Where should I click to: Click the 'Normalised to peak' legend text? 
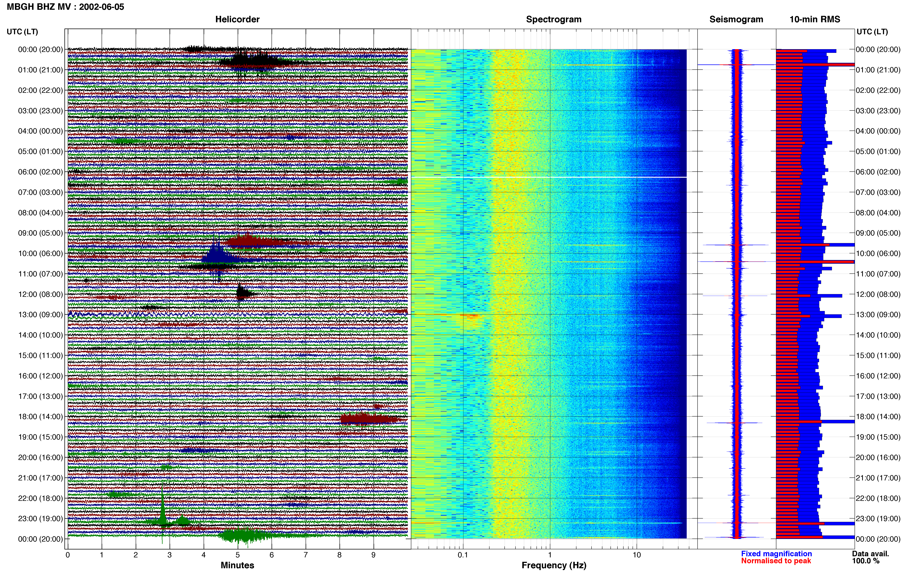click(x=776, y=561)
